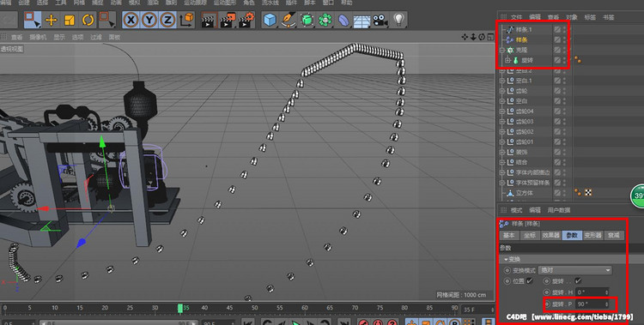This screenshot has width=644, height=325.
Task: Toggle the 位置 checkbox
Action: click(530, 281)
